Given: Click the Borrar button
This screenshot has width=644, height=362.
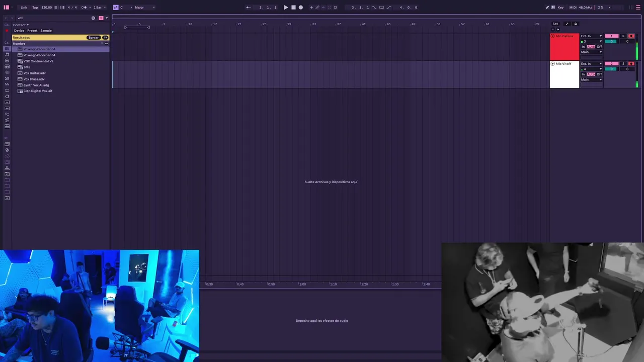Looking at the screenshot, I should [x=94, y=38].
